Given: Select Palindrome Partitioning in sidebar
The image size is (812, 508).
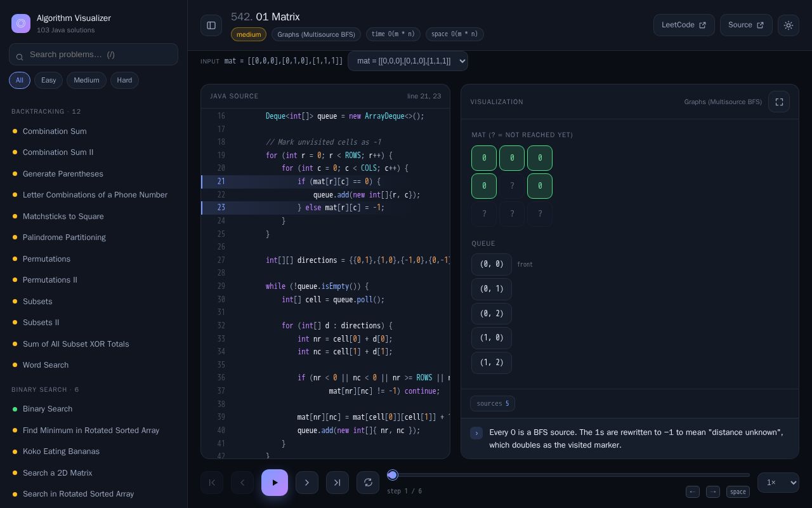Looking at the screenshot, I should (94, 237).
